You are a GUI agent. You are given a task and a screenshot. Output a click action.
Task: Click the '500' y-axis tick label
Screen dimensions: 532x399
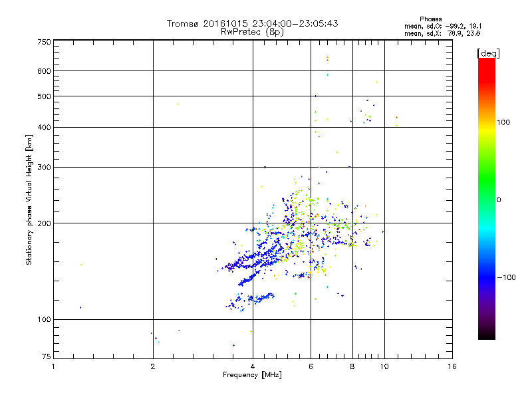[44, 96]
